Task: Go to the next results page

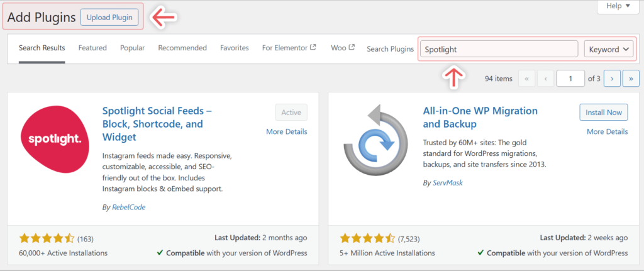Action: pyautogui.click(x=612, y=79)
